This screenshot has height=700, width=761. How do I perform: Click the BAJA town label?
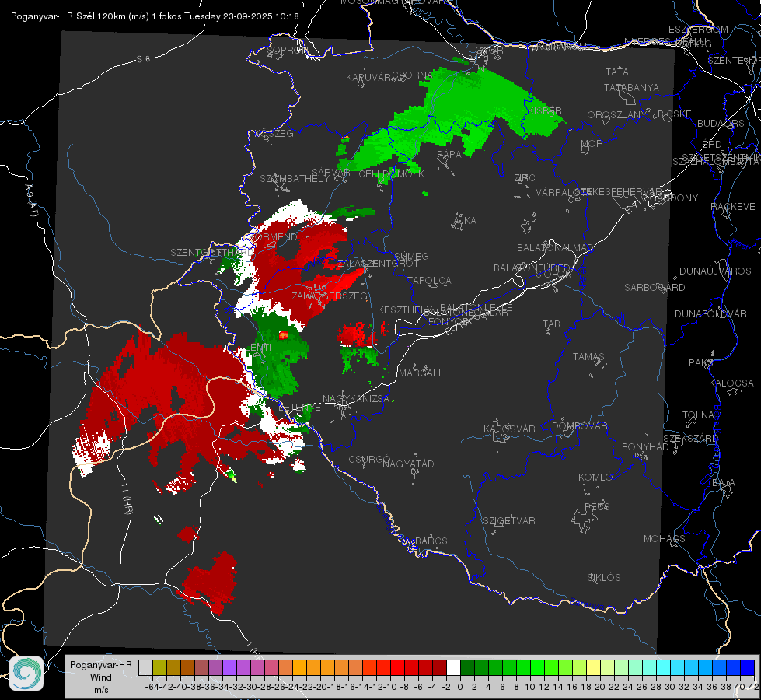coord(724,483)
